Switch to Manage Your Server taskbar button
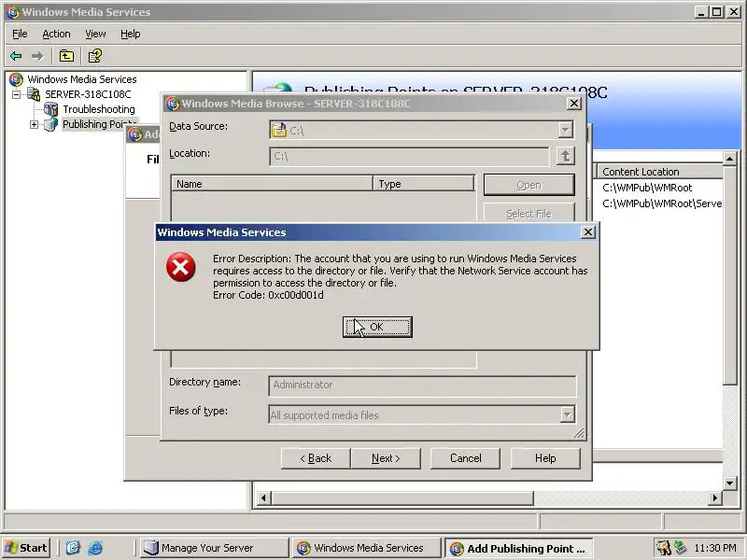This screenshot has height=560, width=747. pyautogui.click(x=215, y=548)
